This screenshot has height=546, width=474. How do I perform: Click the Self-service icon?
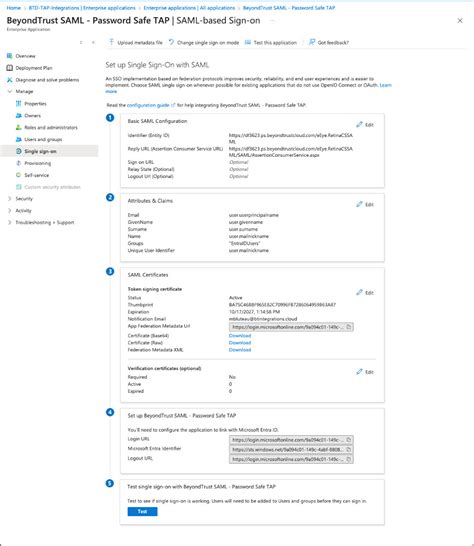[18, 175]
